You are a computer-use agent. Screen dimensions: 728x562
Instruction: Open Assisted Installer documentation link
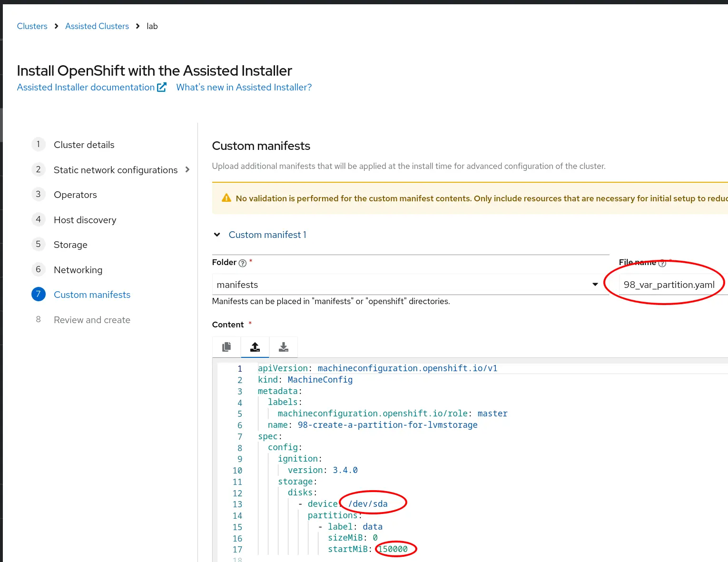86,87
